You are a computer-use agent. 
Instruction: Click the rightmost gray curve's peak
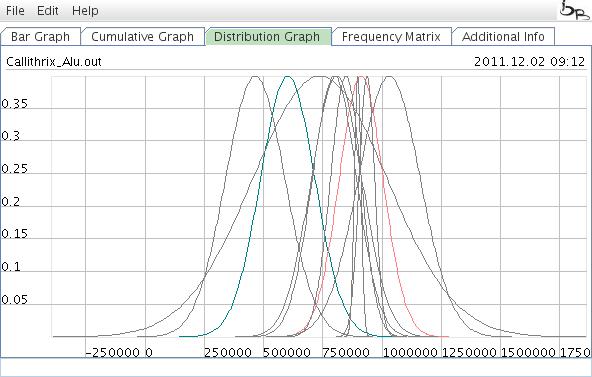[x=389, y=77]
